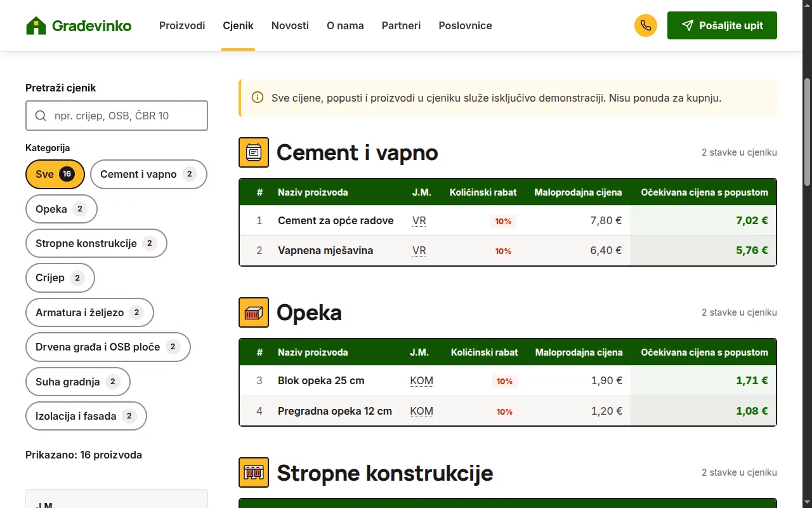
Task: Click the Cement i vapno section heading
Action: pyautogui.click(x=357, y=152)
